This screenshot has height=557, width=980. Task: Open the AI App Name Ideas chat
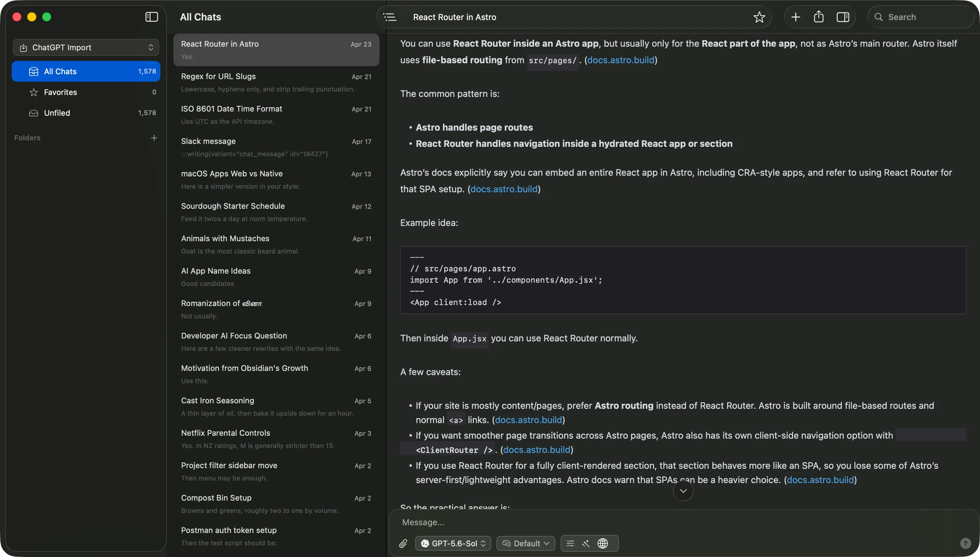tap(276, 277)
